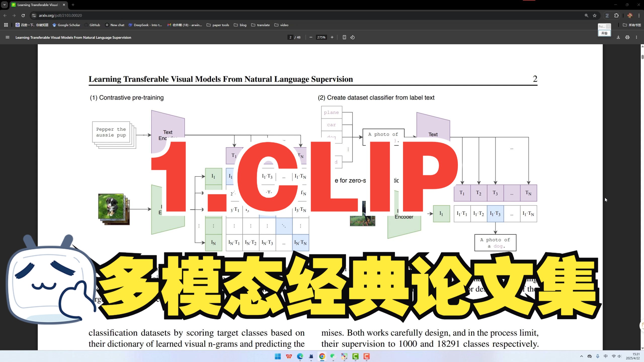The height and width of the screenshot is (362, 644).
Task: Open DeepSeek bookmark
Action: point(145,25)
